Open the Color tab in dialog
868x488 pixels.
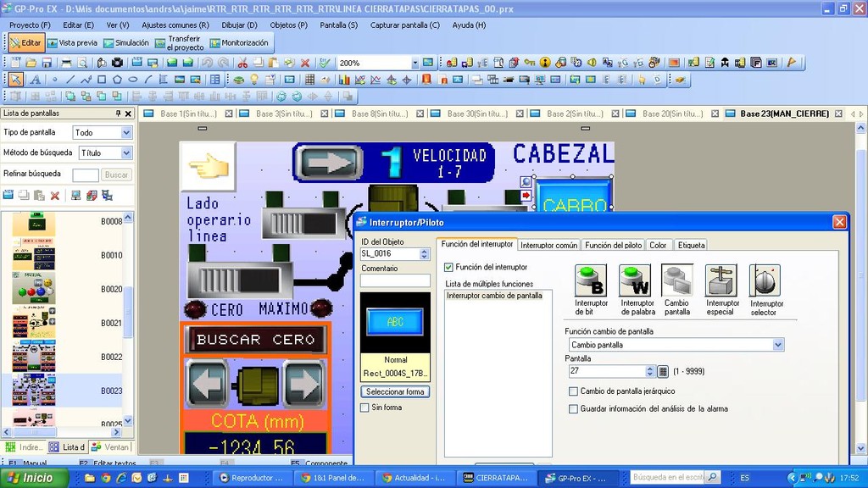tap(658, 245)
